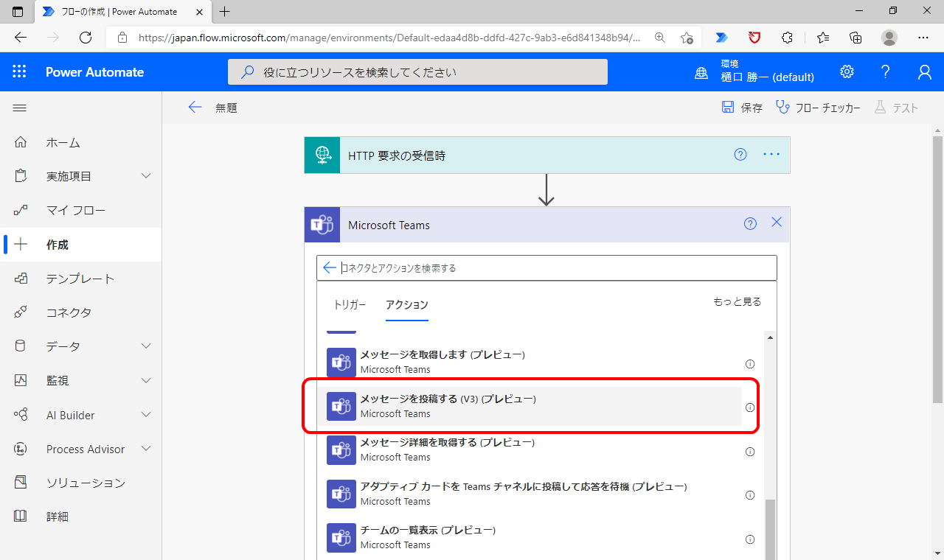Click the browser back button
The image size is (944, 560).
21,38
